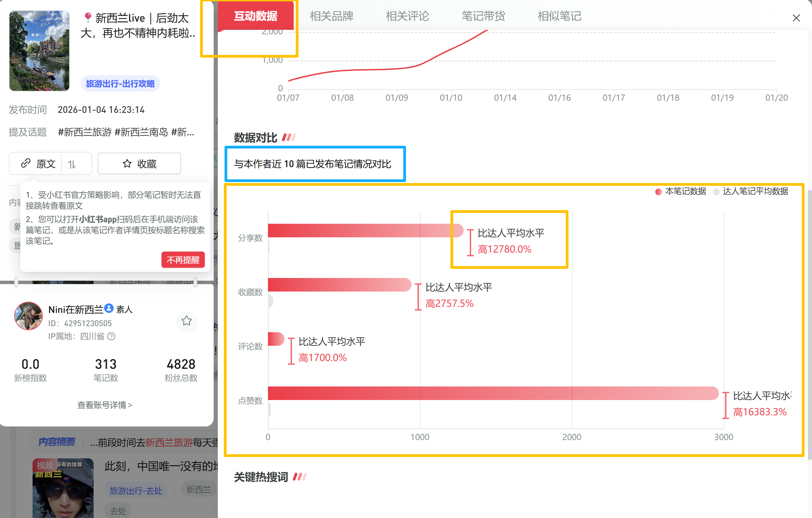Click the verified badge beside Nini在新西兰
This screenshot has width=812, height=518.
coord(109,308)
